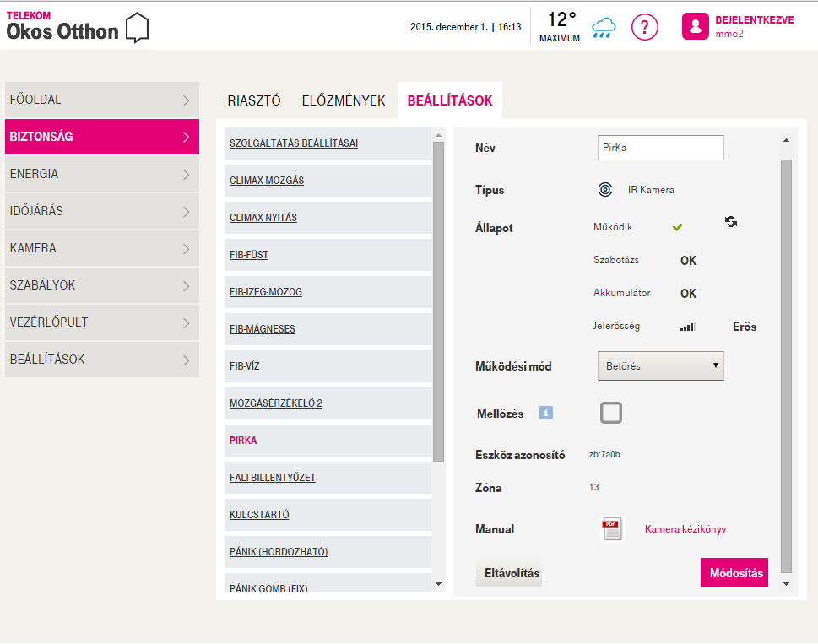The width and height of the screenshot is (818, 644).
Task: Click the device list scrollbar up arrow
Action: pos(438,135)
